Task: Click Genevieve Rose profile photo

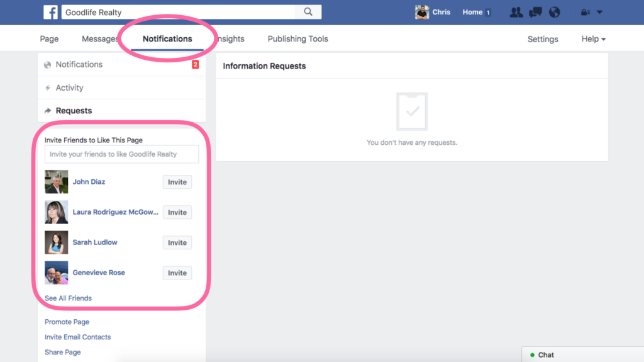Action: [x=56, y=273]
